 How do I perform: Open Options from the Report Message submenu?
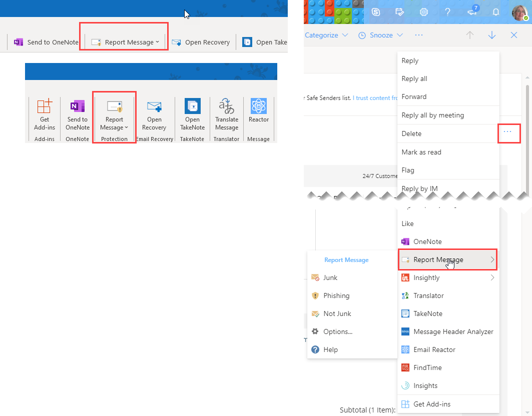337,331
